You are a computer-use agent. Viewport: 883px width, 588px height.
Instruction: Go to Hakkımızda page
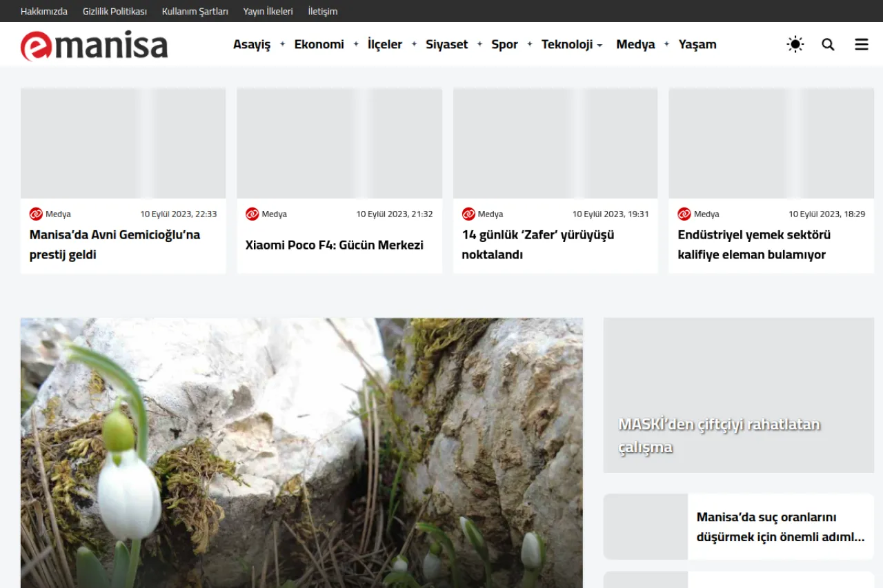pos(44,11)
